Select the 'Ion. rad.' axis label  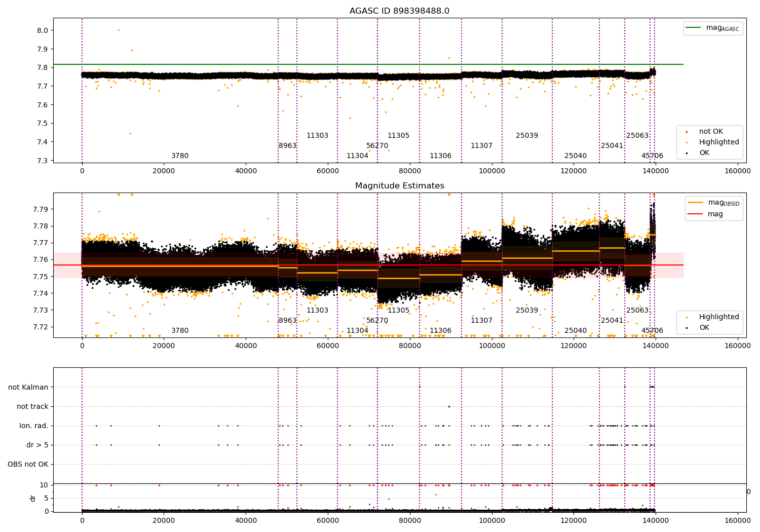[34, 426]
